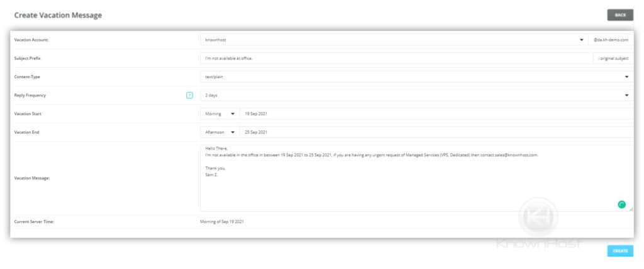644x269 pixels.
Task: Open the Vacation Start Morning dropdown
Action: (x=220, y=114)
